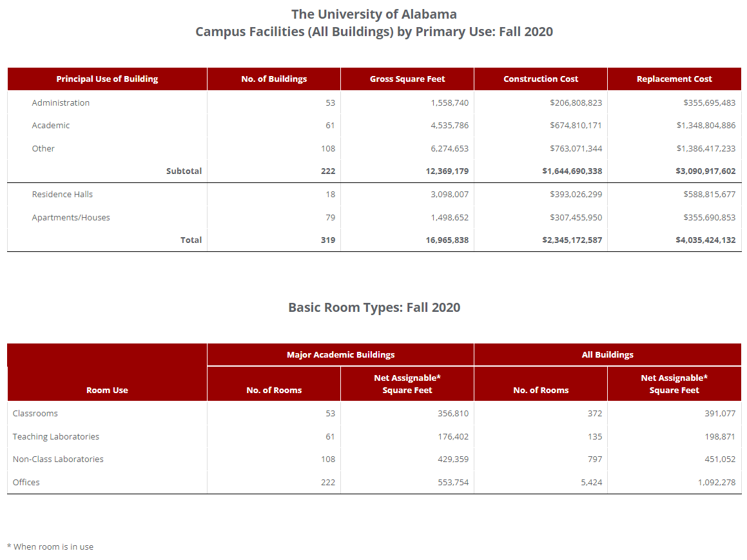Click the 'Principal Use of Building' column header

click(107, 79)
